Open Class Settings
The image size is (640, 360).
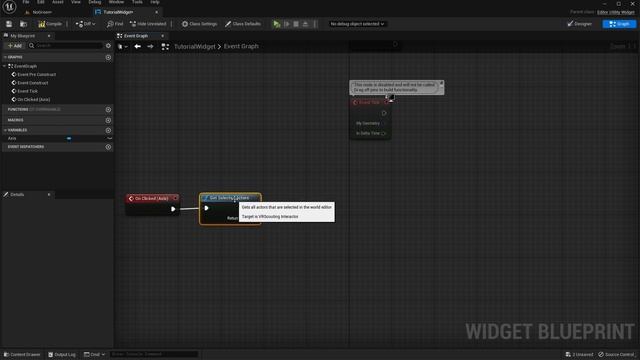(200, 24)
